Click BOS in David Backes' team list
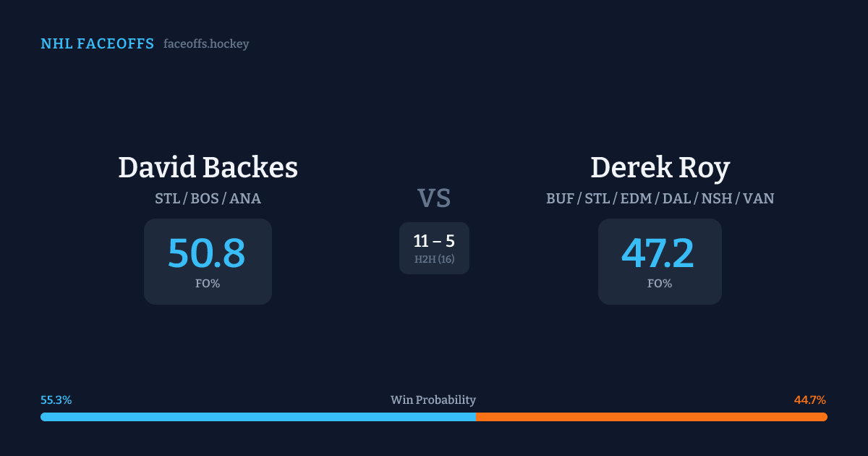The height and width of the screenshot is (456, 868). [x=206, y=198]
